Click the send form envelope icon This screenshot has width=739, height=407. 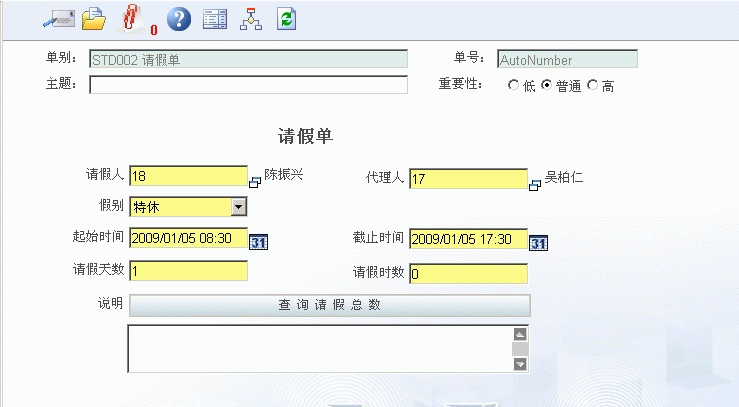tap(57, 19)
